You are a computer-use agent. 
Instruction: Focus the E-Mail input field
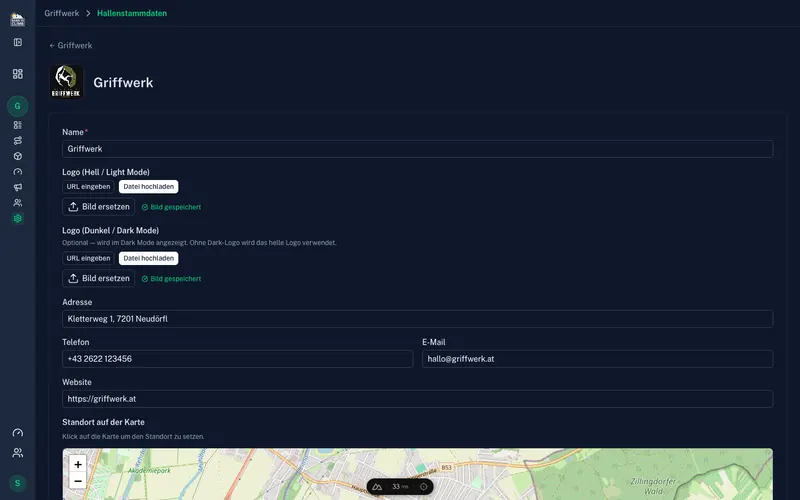[x=597, y=359]
